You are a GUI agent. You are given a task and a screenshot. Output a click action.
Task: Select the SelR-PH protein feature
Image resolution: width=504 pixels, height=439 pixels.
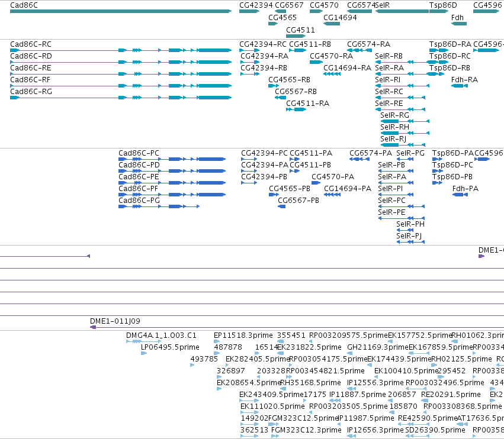point(405,230)
